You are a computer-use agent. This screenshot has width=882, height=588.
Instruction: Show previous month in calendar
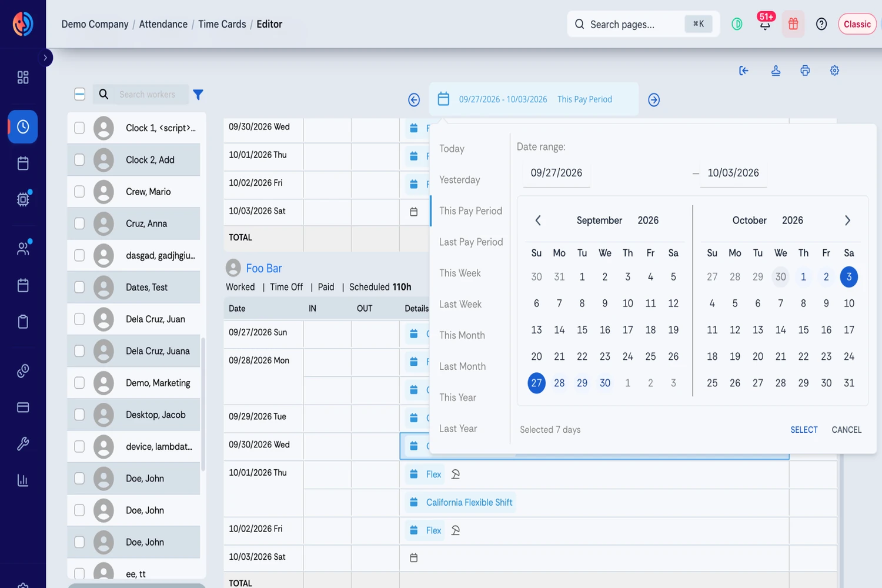coord(537,220)
